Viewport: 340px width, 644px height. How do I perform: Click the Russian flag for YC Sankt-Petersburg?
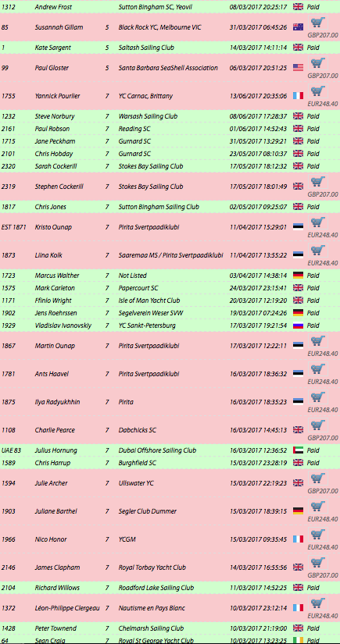point(298,326)
